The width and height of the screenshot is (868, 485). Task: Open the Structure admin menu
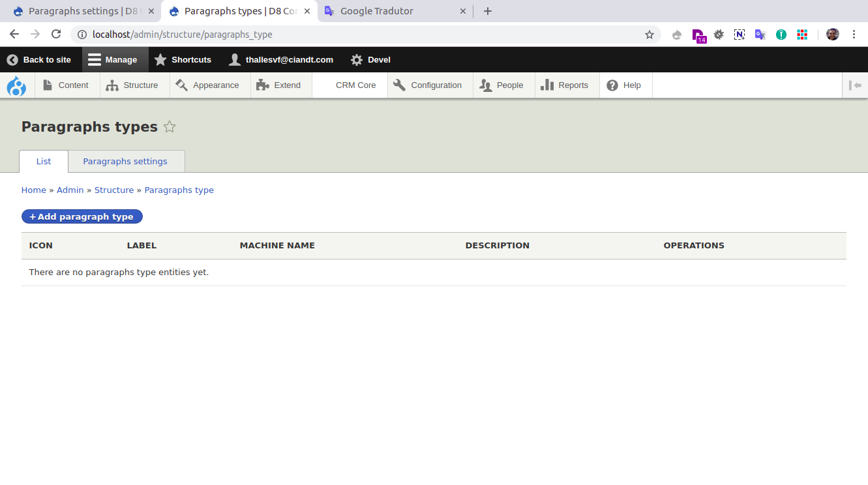point(133,85)
